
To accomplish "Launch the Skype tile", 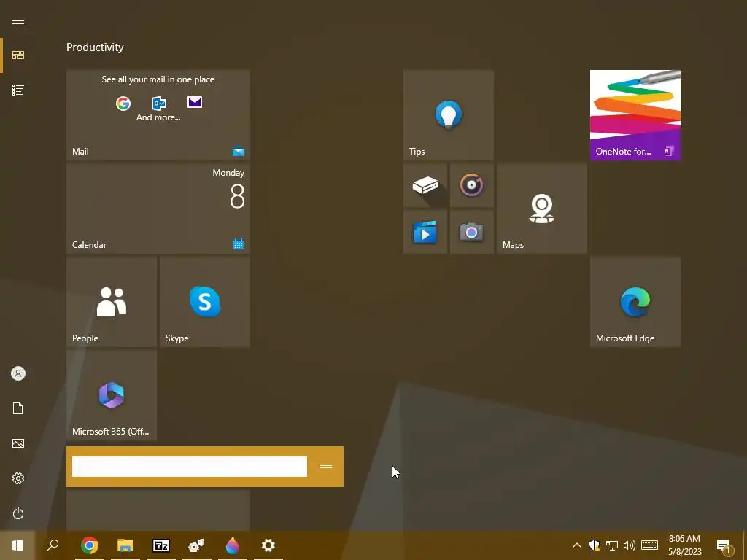I will (205, 301).
